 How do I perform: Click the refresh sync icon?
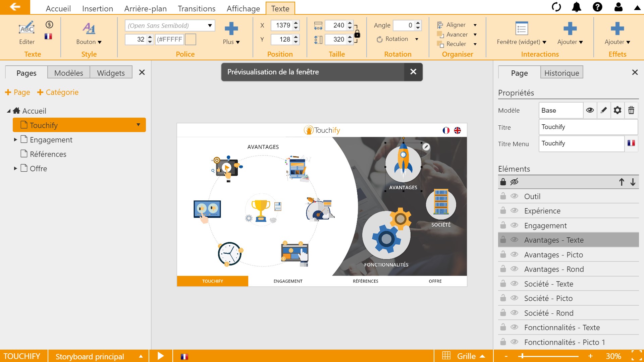point(556,7)
